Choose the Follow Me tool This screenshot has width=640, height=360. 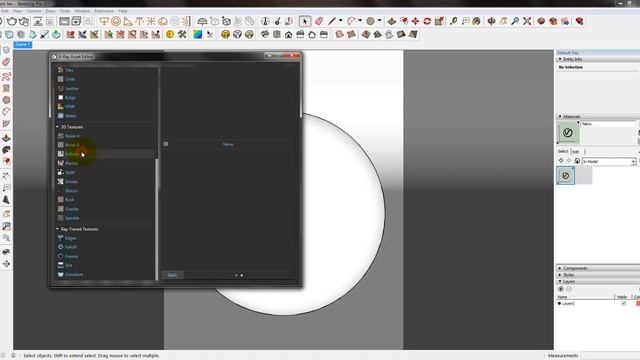click(404, 21)
